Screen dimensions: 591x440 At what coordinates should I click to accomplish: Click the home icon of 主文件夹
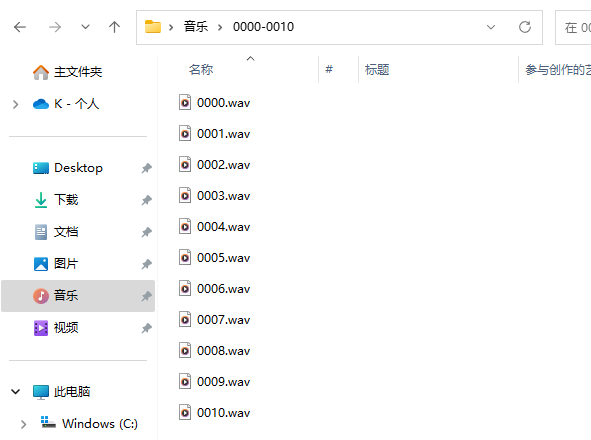click(x=41, y=72)
